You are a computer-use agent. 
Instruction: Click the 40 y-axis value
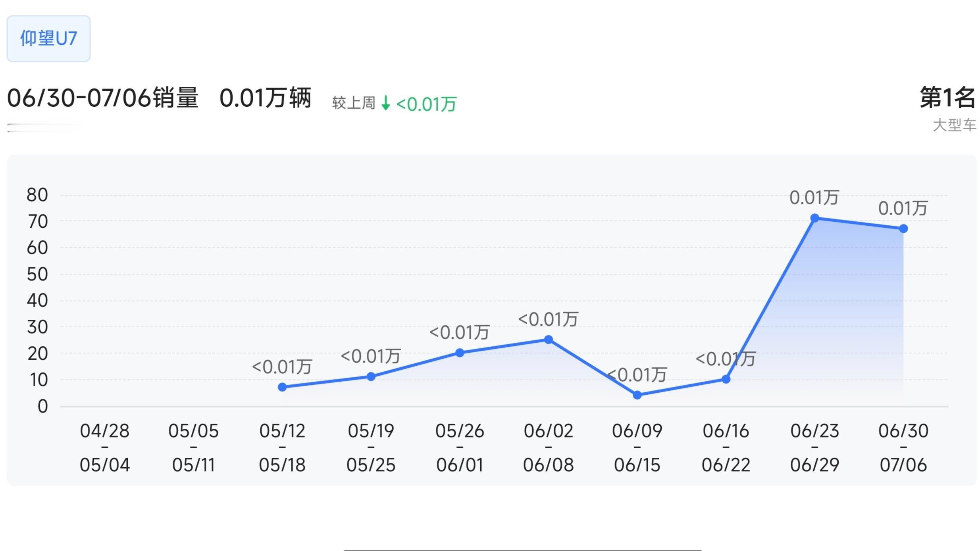37,301
